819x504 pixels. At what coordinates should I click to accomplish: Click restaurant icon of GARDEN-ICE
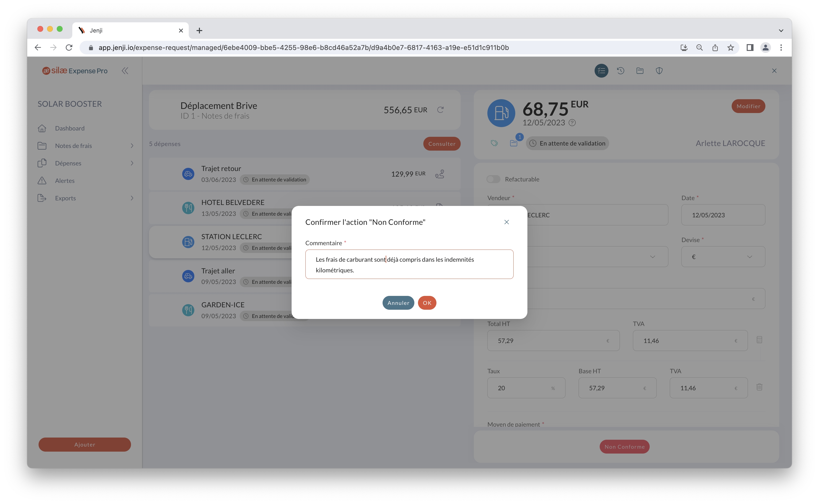[188, 310]
